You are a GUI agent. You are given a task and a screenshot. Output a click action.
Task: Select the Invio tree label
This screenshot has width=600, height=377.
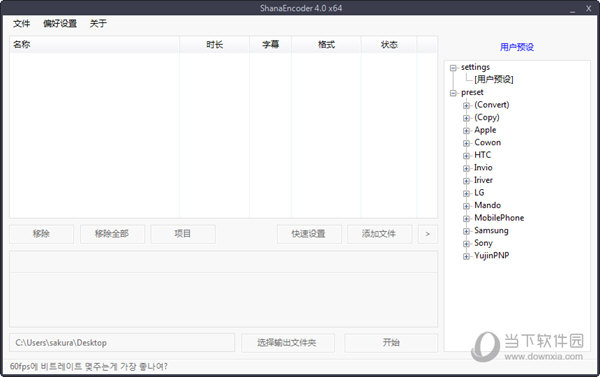click(x=483, y=168)
